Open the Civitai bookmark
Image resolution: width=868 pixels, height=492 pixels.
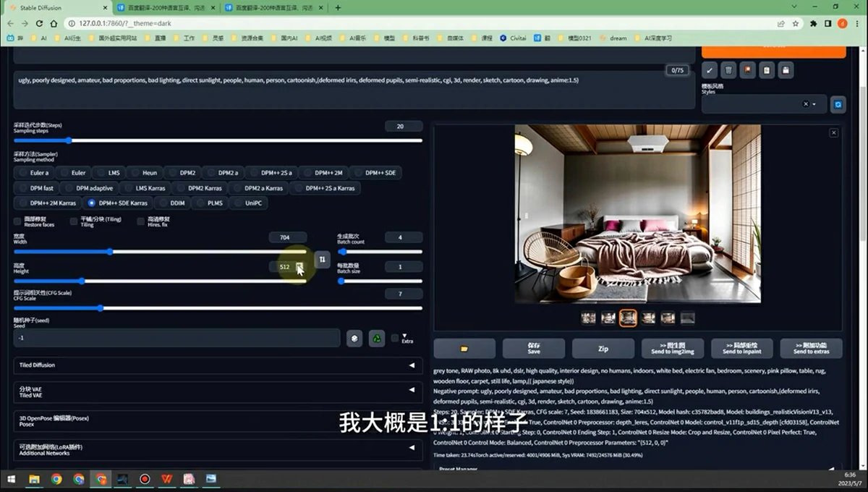pyautogui.click(x=514, y=38)
